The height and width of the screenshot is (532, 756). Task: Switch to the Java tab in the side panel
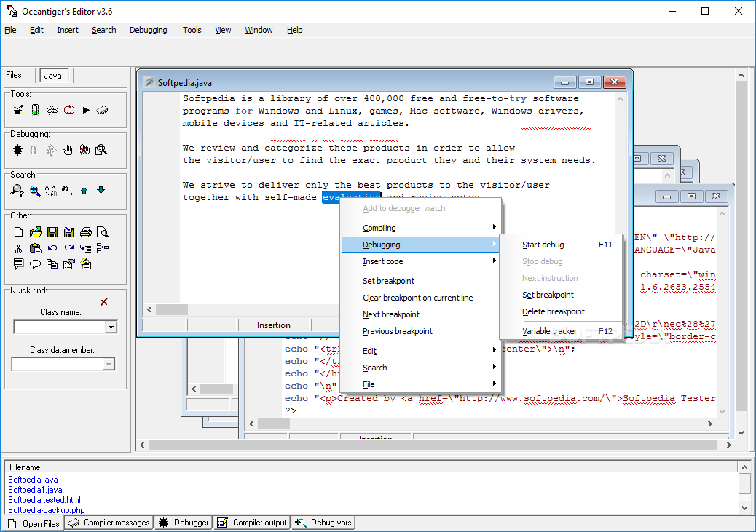pos(53,76)
